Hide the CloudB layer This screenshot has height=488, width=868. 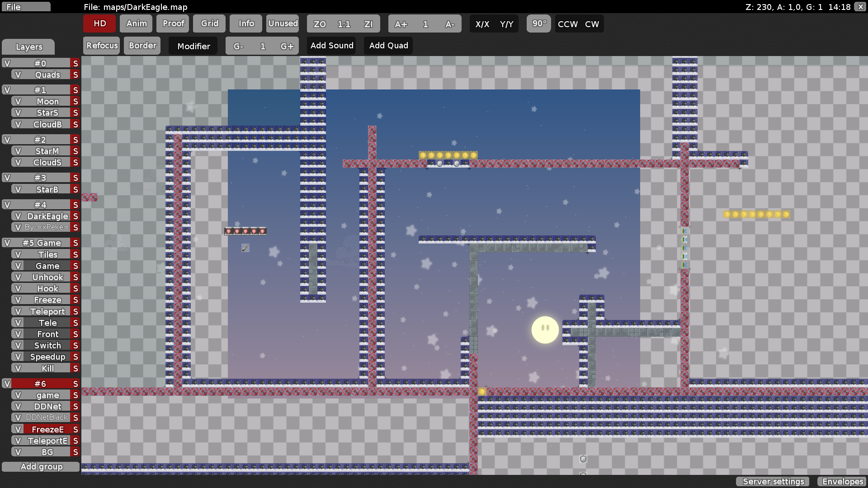tap(18, 124)
